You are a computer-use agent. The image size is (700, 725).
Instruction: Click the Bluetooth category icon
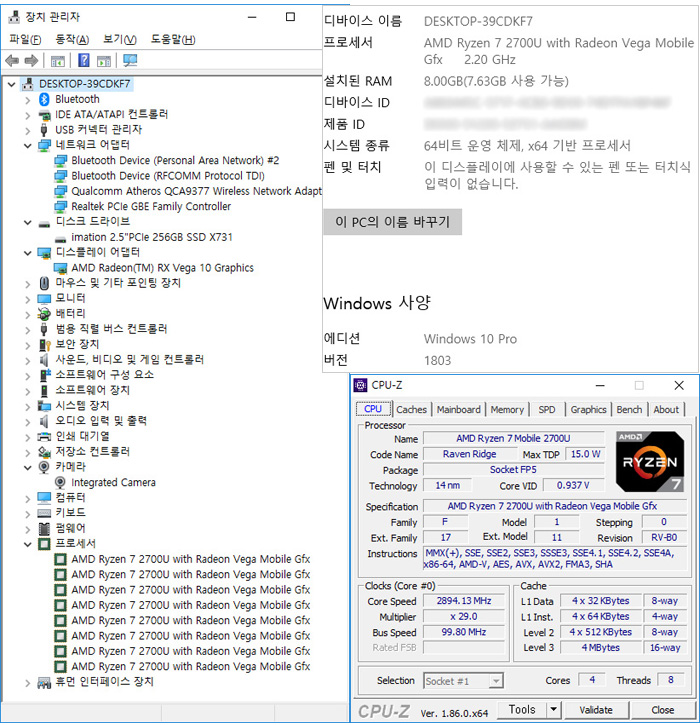(x=44, y=99)
